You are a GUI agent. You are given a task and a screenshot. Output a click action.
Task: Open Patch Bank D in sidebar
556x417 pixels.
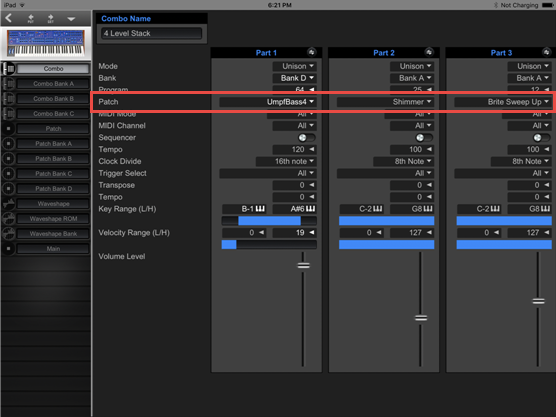[x=53, y=189]
